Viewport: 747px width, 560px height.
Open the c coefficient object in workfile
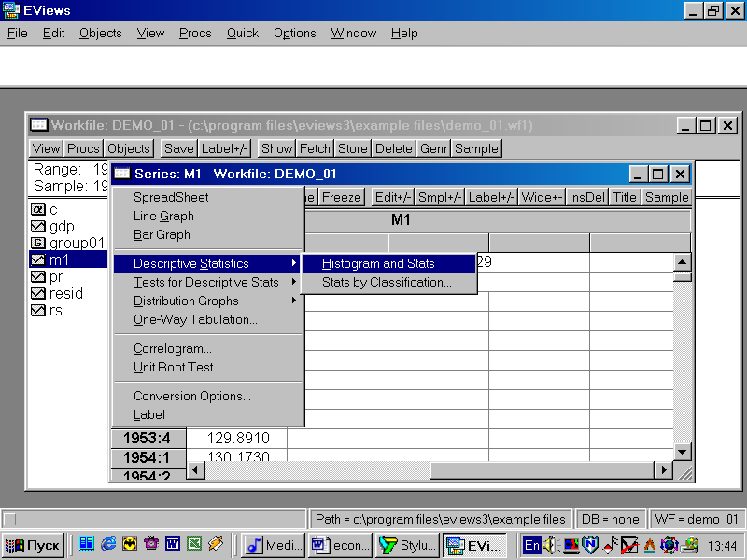pyautogui.click(x=44, y=209)
